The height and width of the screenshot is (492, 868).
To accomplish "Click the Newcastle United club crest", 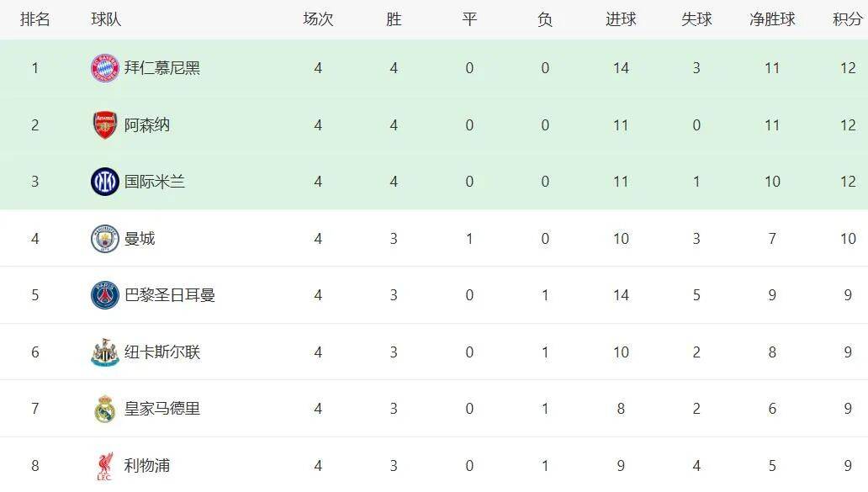I will pyautogui.click(x=105, y=352).
